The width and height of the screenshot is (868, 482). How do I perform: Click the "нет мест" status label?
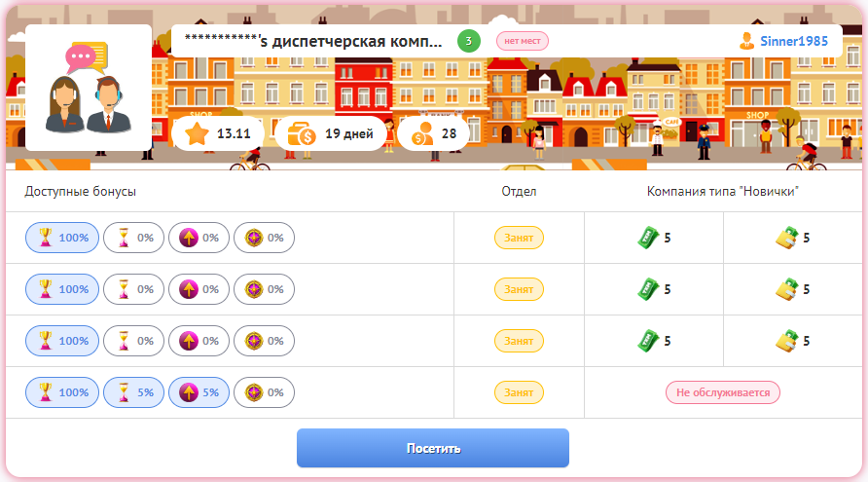pyautogui.click(x=522, y=41)
